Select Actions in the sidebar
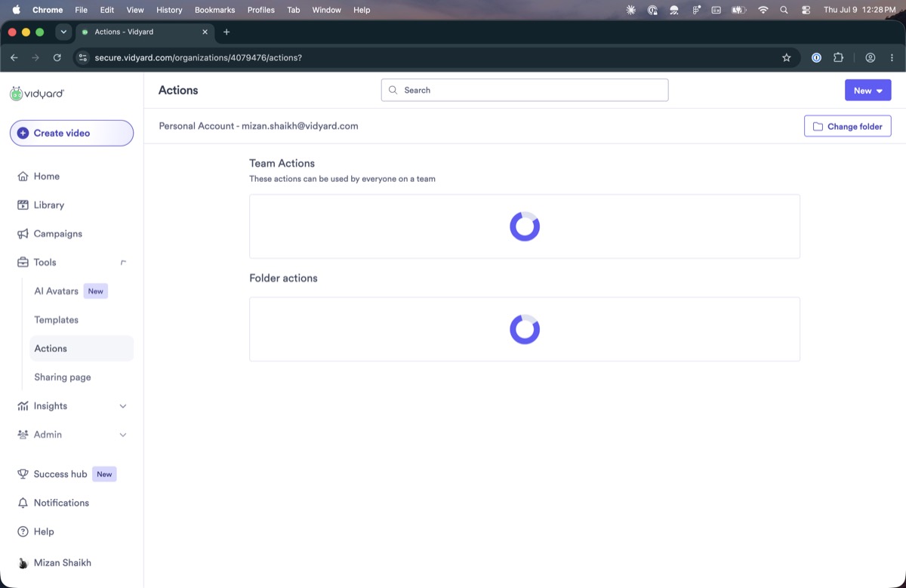 click(82, 348)
